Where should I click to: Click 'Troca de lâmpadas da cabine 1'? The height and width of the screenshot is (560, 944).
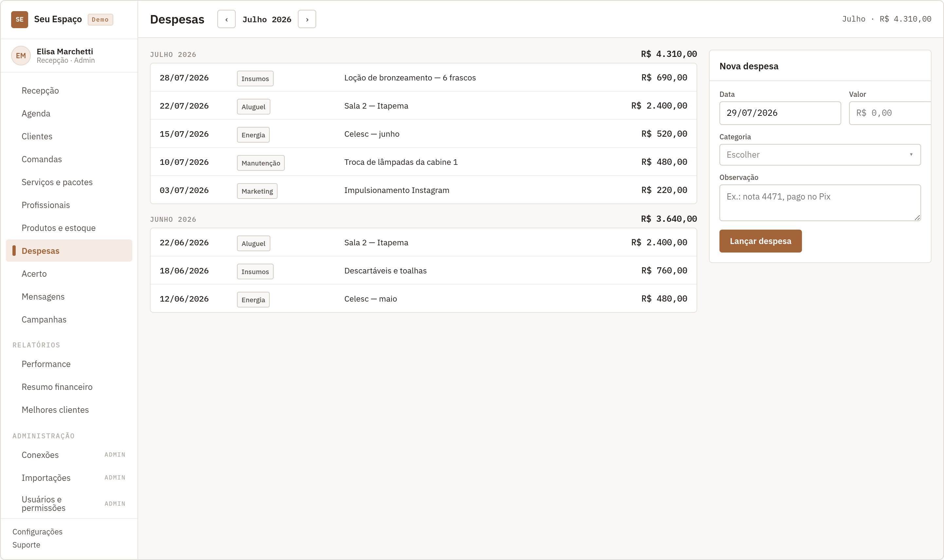coord(401,162)
